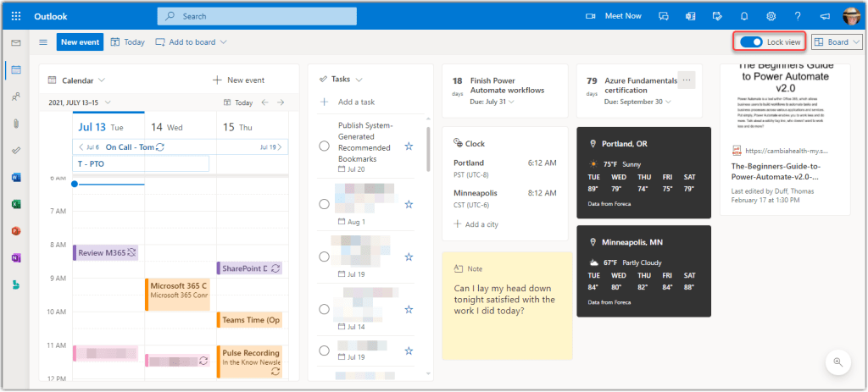Open Word from the left sidebar
This screenshot has width=868, height=392.
(16, 177)
